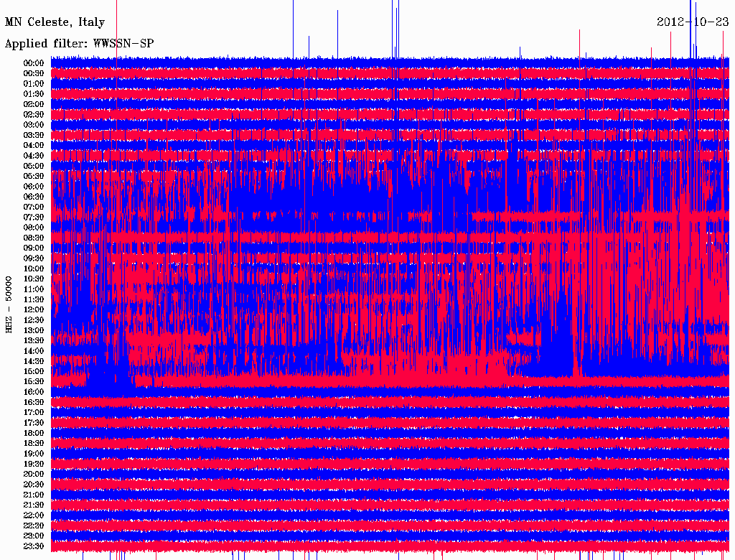Select the 10:30 time row label

pos(34,279)
